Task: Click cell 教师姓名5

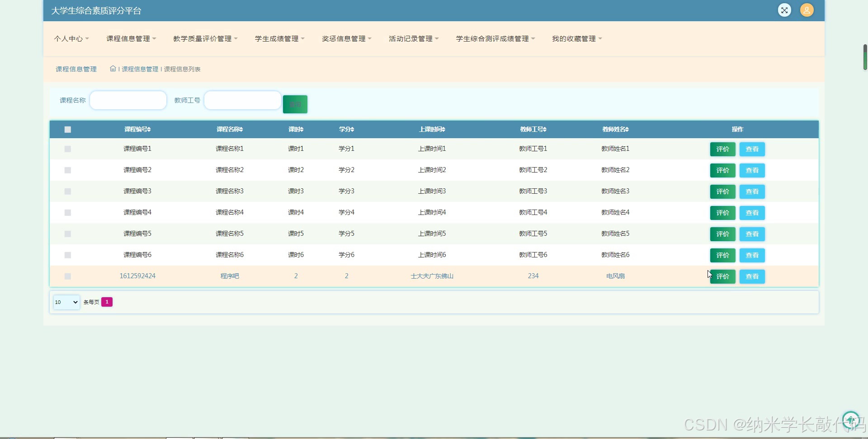Action: click(x=615, y=234)
